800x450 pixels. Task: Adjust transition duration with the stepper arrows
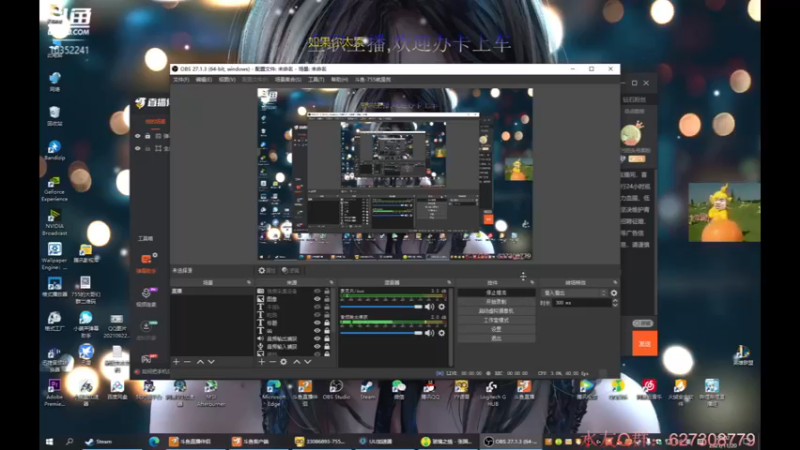click(615, 303)
